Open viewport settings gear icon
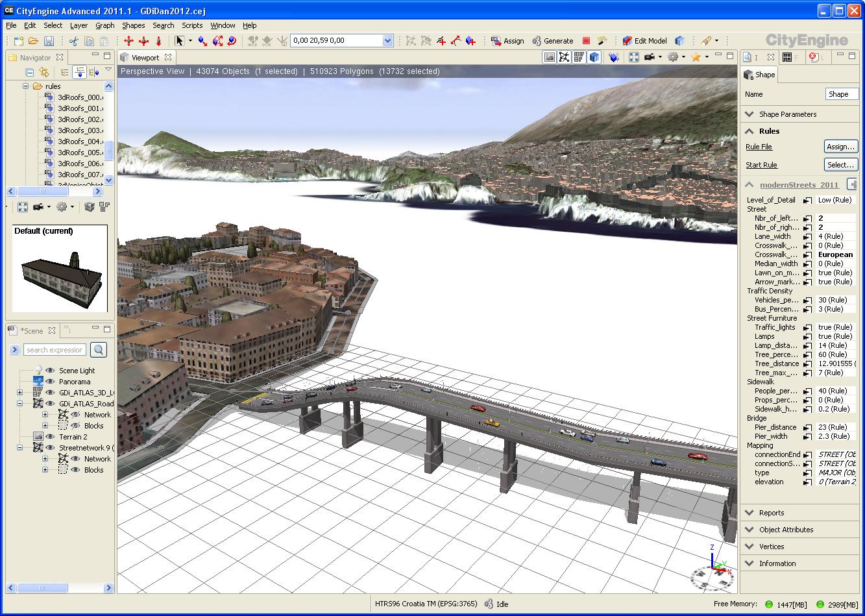 (x=673, y=57)
